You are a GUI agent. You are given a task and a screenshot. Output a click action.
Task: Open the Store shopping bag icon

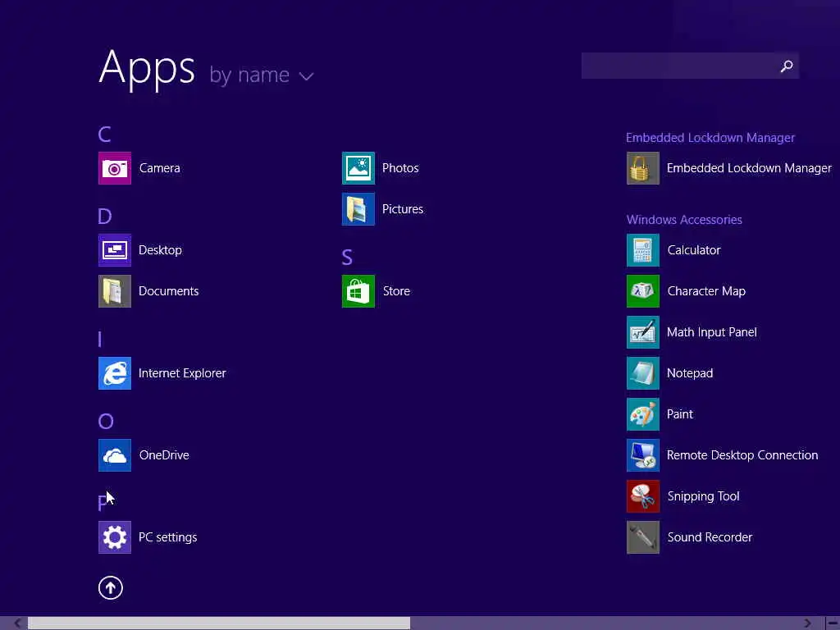pyautogui.click(x=358, y=291)
